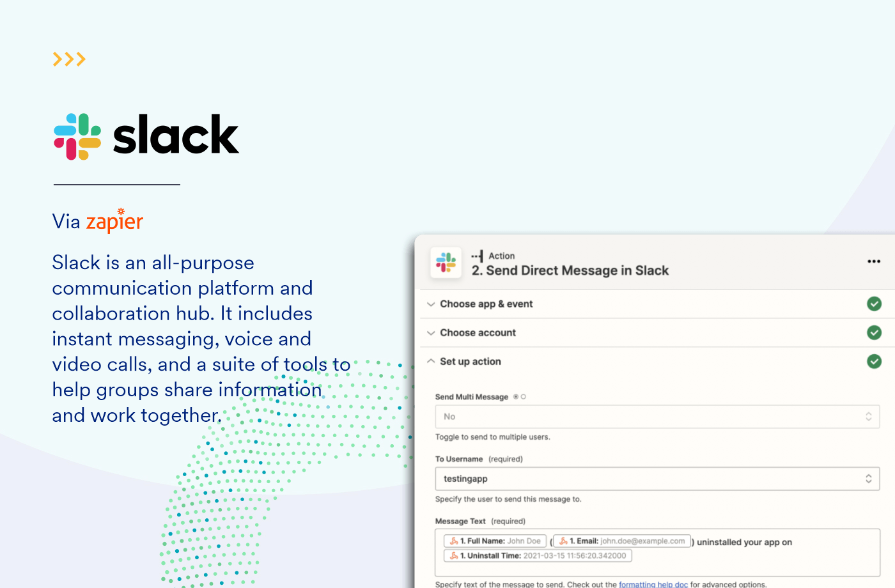Open the Send Multi Message dropdown
Viewport: 895px width, 588px height.
coord(657,417)
